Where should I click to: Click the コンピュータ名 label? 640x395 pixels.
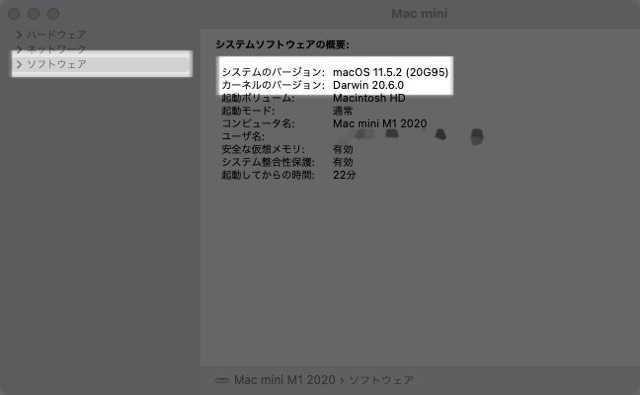click(x=258, y=123)
